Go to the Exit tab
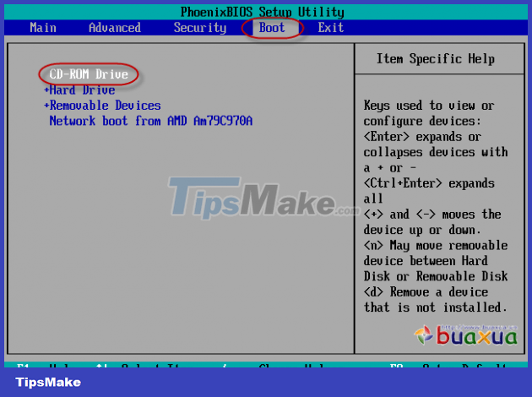The height and width of the screenshot is (397, 532). (x=331, y=28)
